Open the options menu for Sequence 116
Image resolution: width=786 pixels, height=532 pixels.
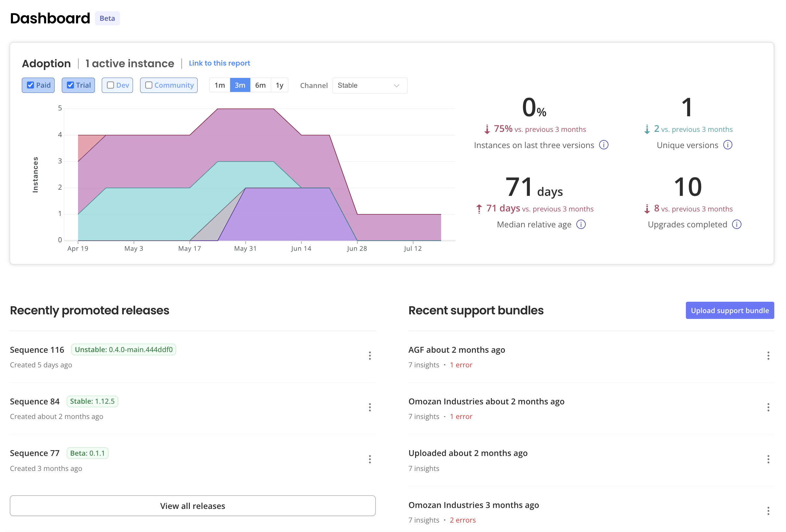(370, 356)
